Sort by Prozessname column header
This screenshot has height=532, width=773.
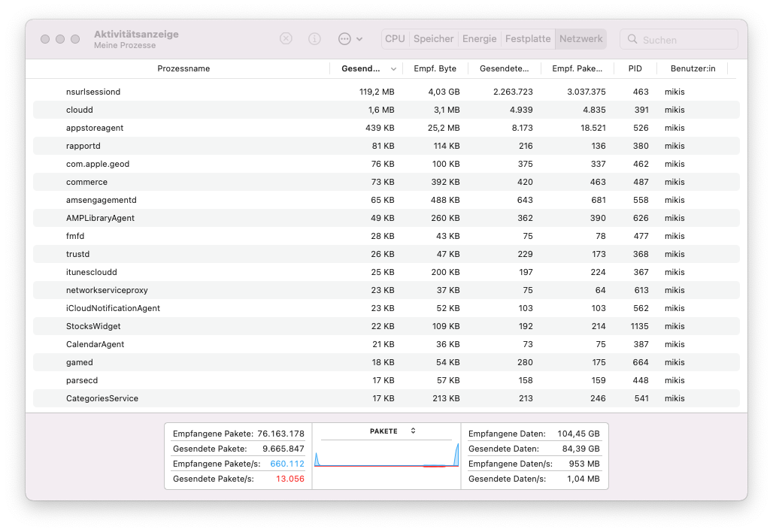click(x=183, y=68)
